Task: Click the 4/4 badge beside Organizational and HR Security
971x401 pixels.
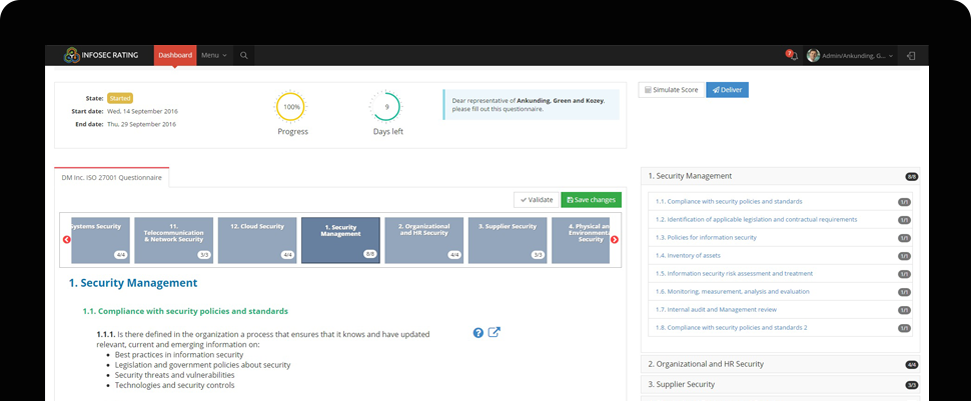Action: [911, 365]
